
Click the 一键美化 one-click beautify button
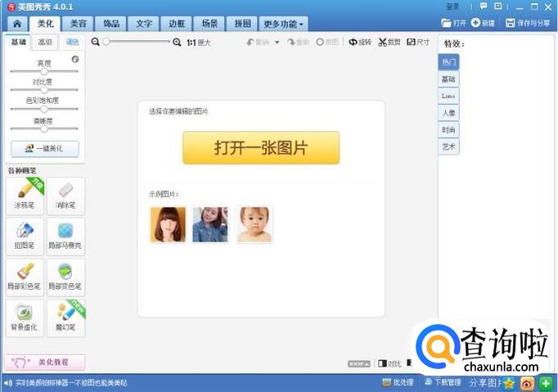point(45,149)
